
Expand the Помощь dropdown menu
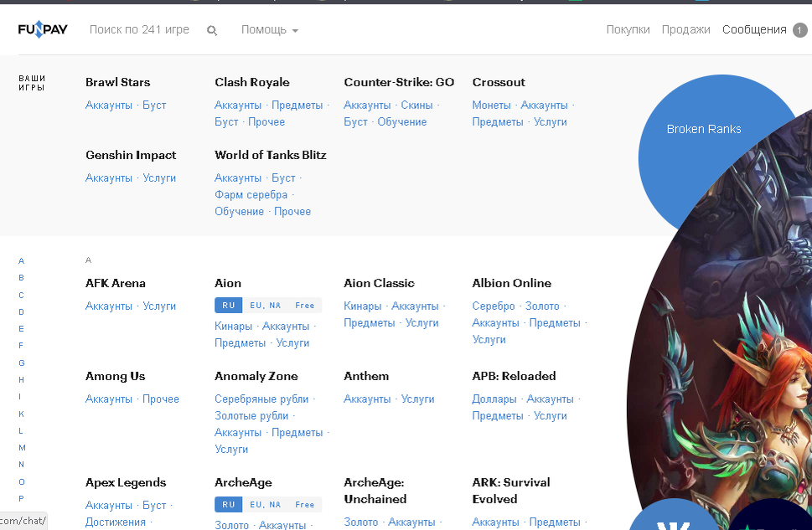pos(270,30)
